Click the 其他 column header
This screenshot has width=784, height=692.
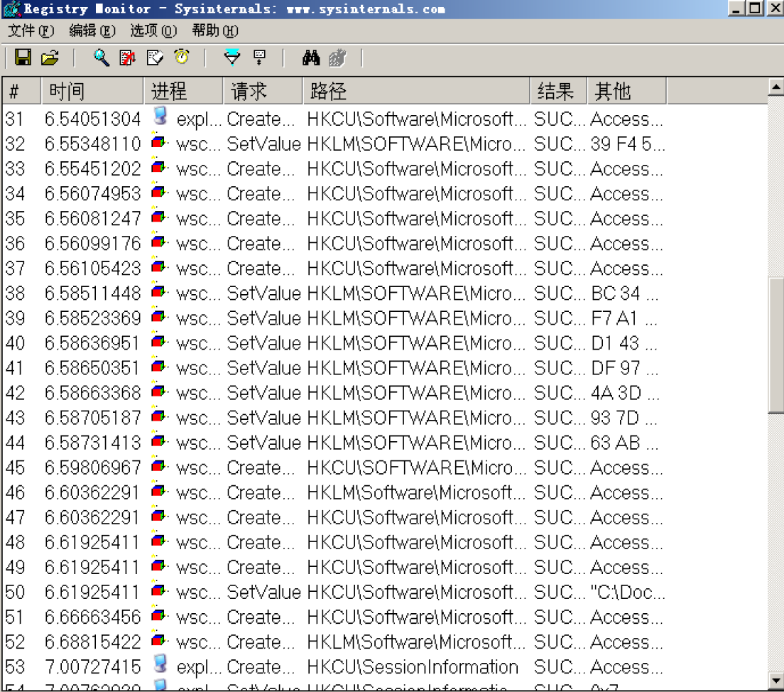[626, 91]
